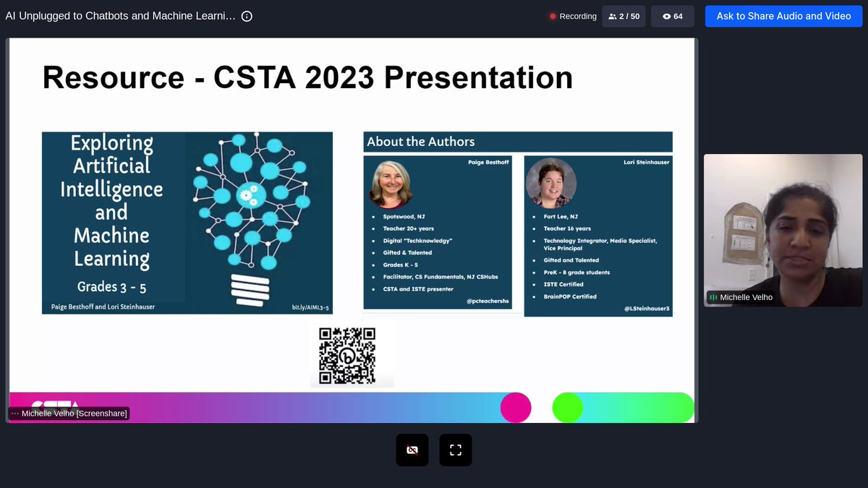Click Lori Steinhauser's profile photo

tap(551, 183)
